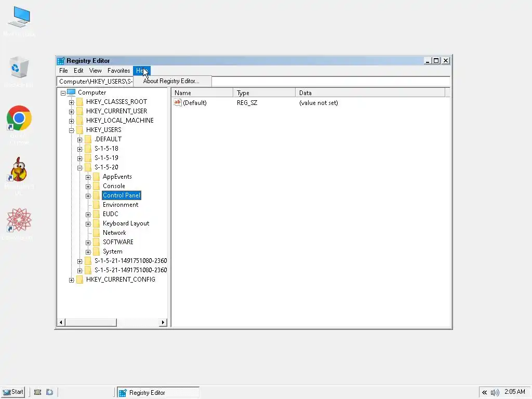The width and height of the screenshot is (532, 399).
Task: Open the Recycle Bin desktop icon
Action: (x=19, y=67)
